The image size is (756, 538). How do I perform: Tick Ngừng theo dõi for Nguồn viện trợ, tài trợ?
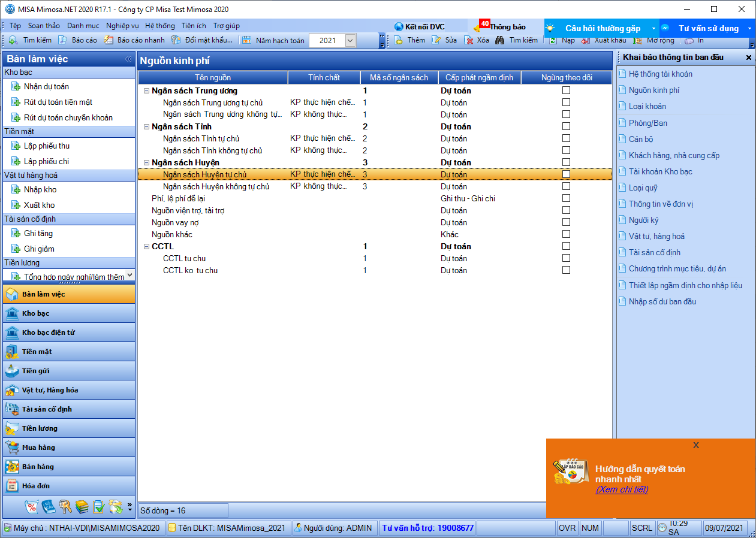[566, 210]
